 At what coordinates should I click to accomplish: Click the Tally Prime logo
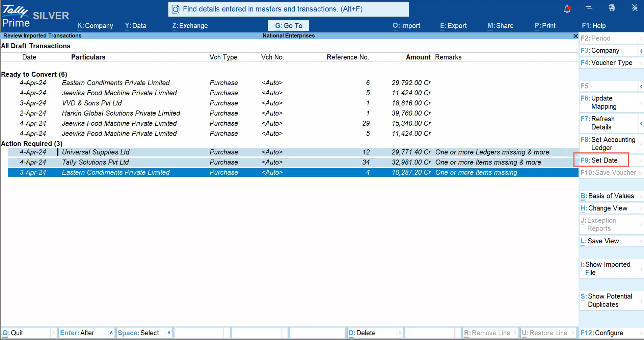16,16
